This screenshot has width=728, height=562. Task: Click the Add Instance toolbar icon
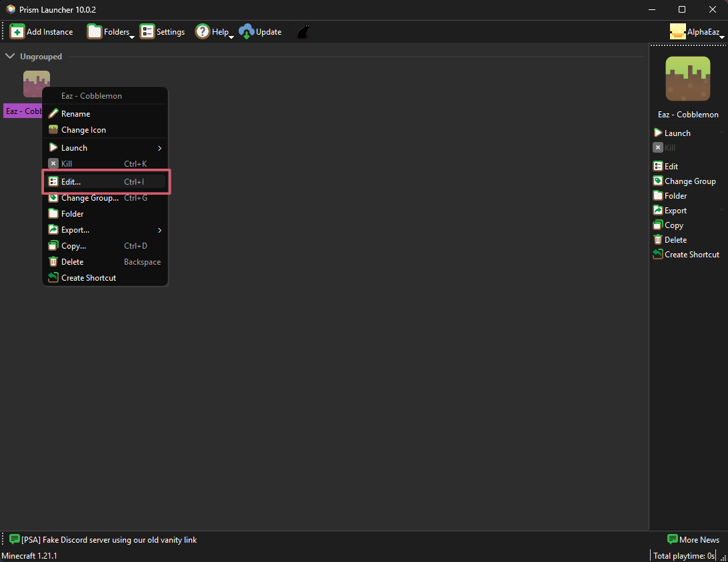click(17, 31)
